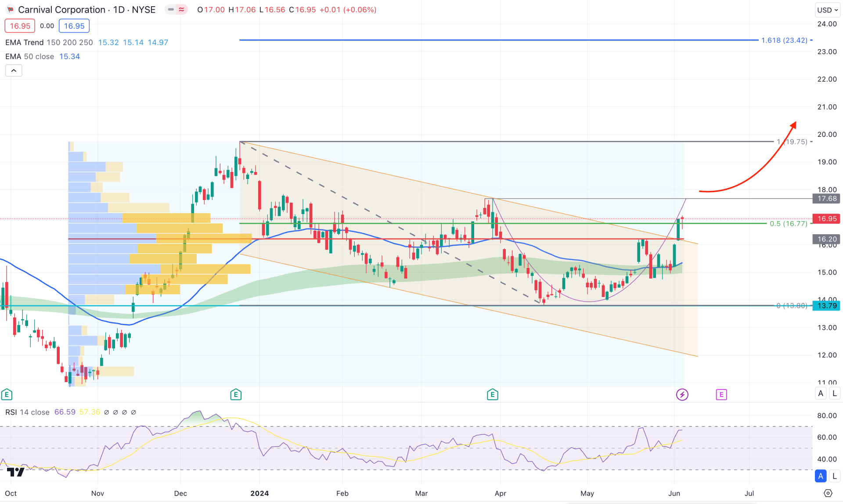
Task: Click the Apr label on time axis
Action: [501, 493]
